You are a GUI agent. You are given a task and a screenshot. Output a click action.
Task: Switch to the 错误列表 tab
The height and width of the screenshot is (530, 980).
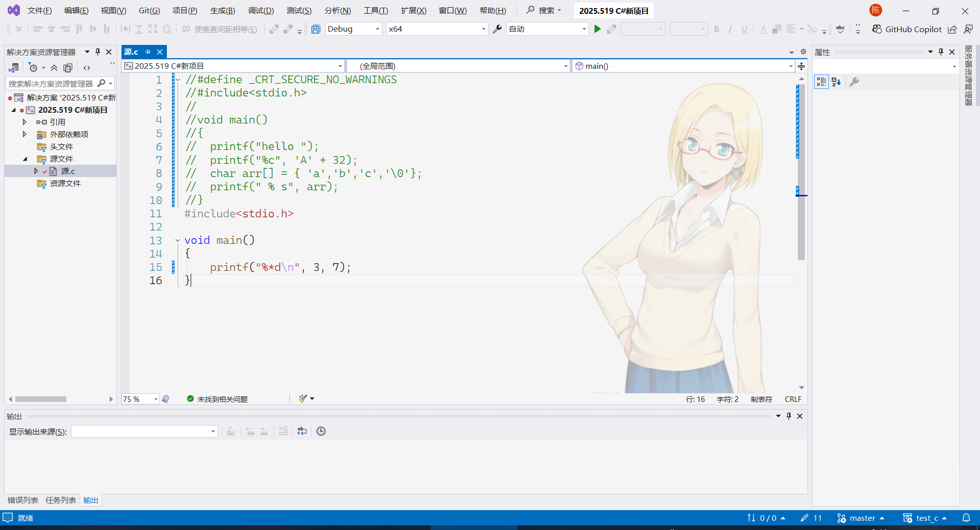23,500
